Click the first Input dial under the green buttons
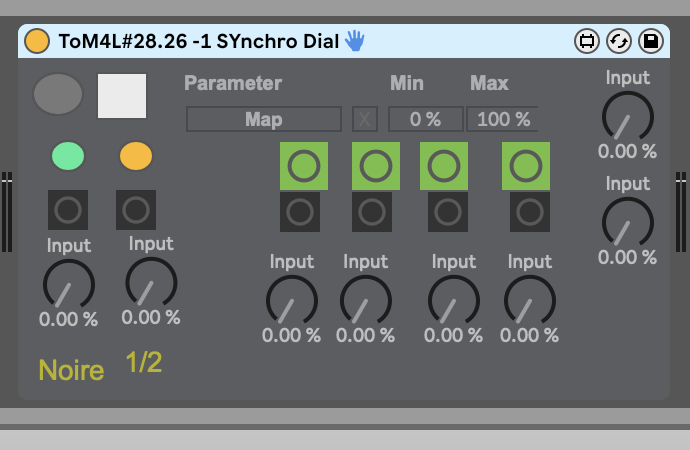The width and height of the screenshot is (690, 450). tap(292, 300)
